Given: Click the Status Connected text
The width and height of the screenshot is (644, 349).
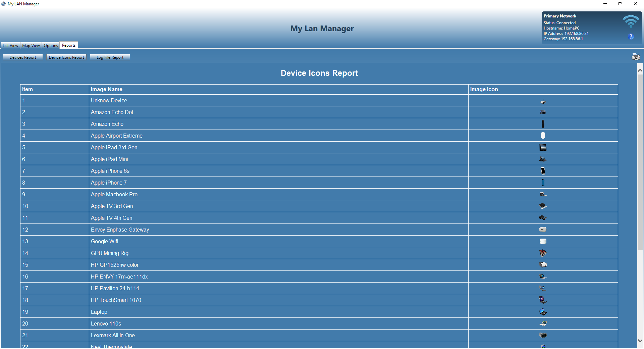Looking at the screenshot, I should [559, 23].
